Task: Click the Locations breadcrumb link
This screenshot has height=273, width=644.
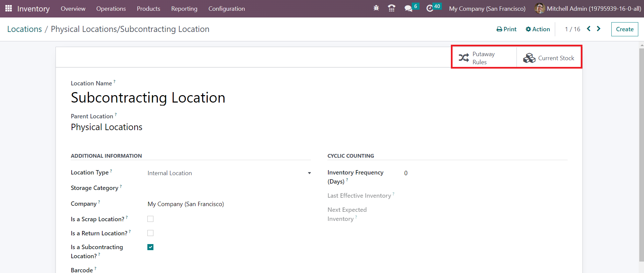Action: (x=25, y=29)
